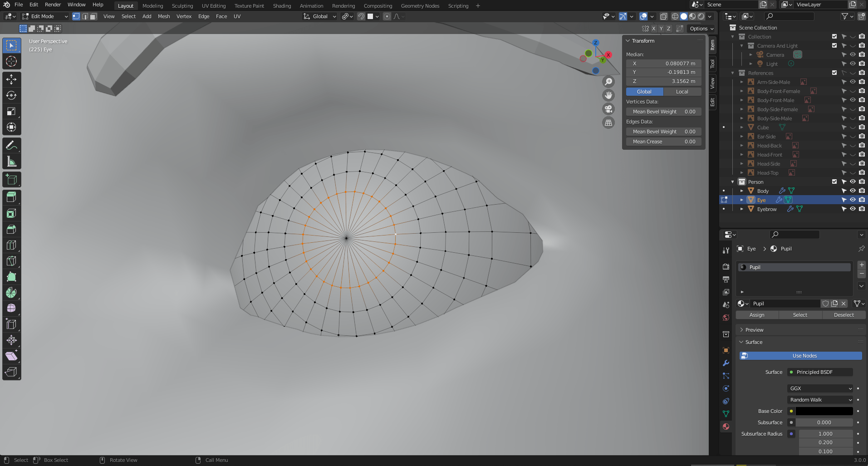This screenshot has height=466, width=868.
Task: Activate the Measure tool
Action: click(x=11, y=161)
